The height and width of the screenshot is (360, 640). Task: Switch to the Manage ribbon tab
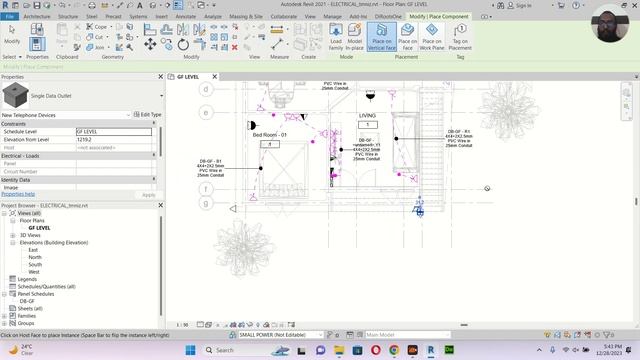(332, 16)
